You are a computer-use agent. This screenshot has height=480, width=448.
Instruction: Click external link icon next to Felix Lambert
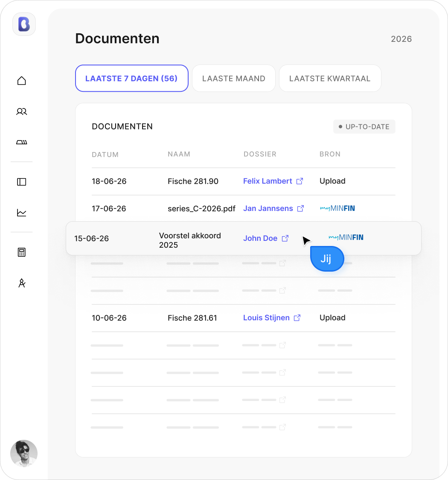300,181
